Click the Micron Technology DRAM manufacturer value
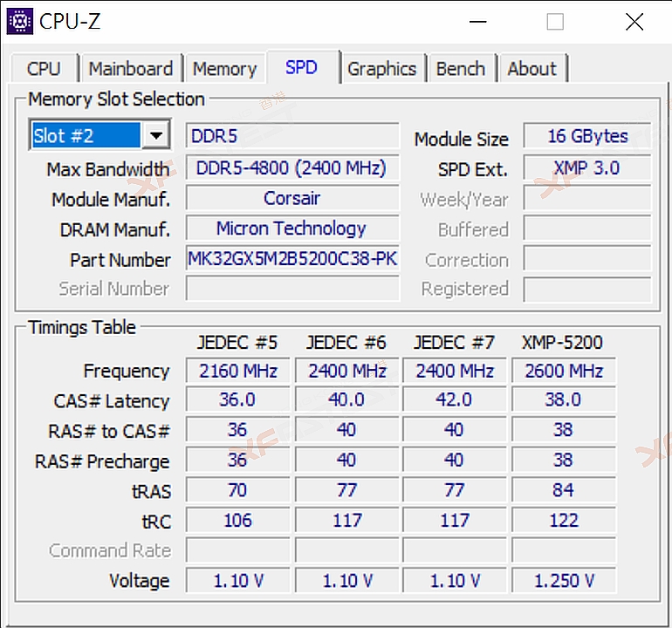672x628 pixels. pos(292,228)
